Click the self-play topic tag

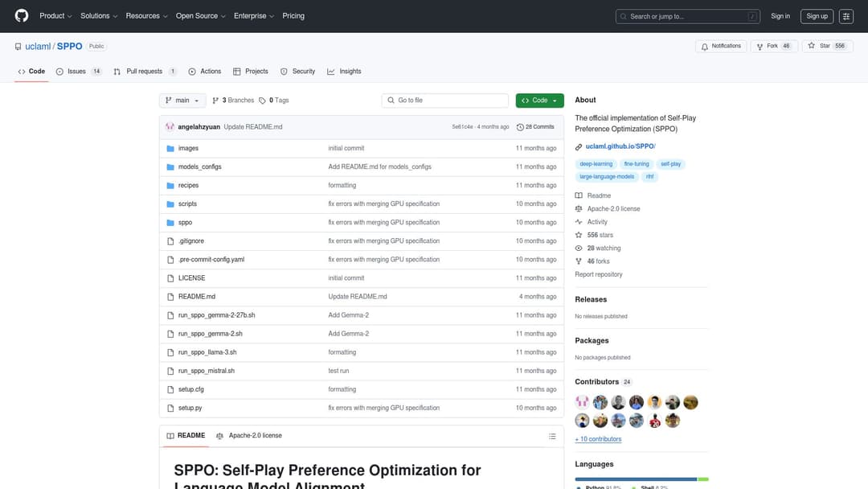coord(670,165)
